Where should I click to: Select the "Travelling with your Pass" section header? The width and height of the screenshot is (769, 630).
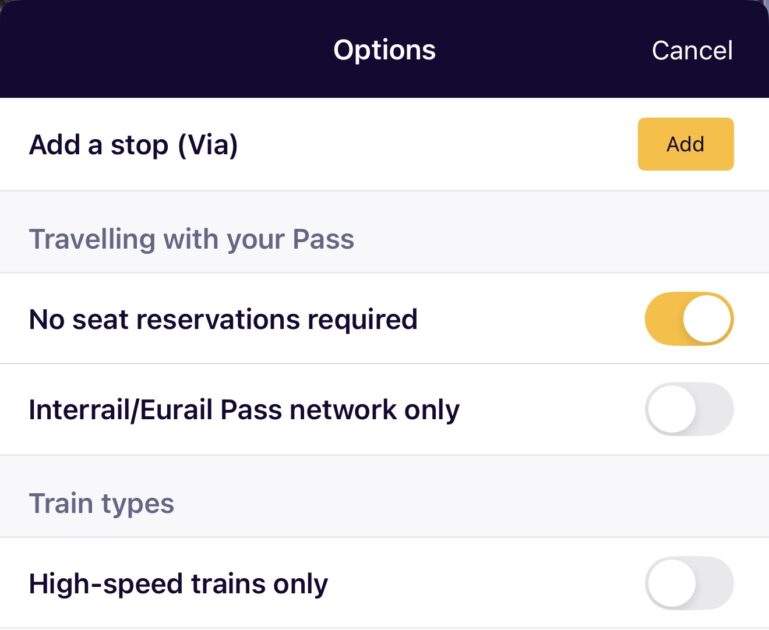[x=191, y=239]
